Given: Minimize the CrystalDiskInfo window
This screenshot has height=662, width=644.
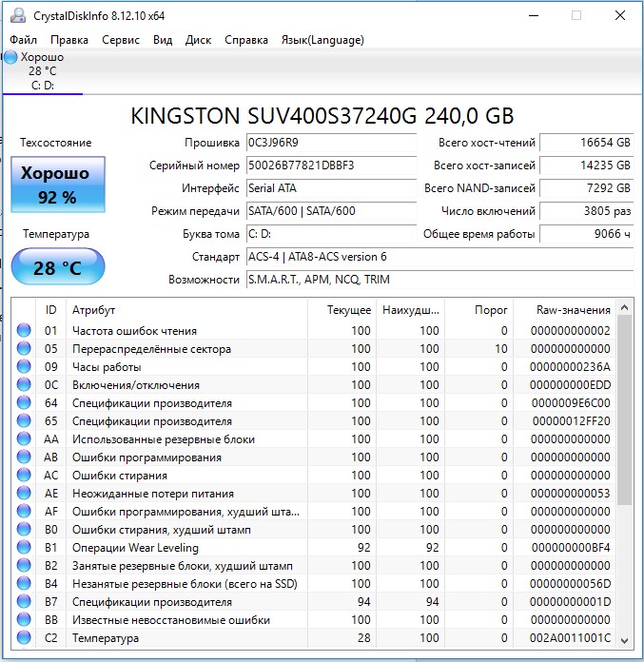Looking at the screenshot, I should click(534, 15).
